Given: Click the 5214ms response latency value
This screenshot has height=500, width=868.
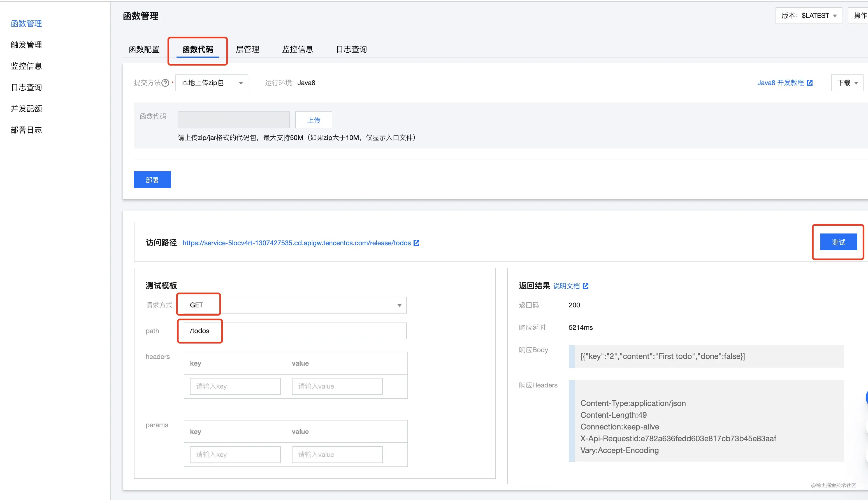Looking at the screenshot, I should click(x=581, y=327).
